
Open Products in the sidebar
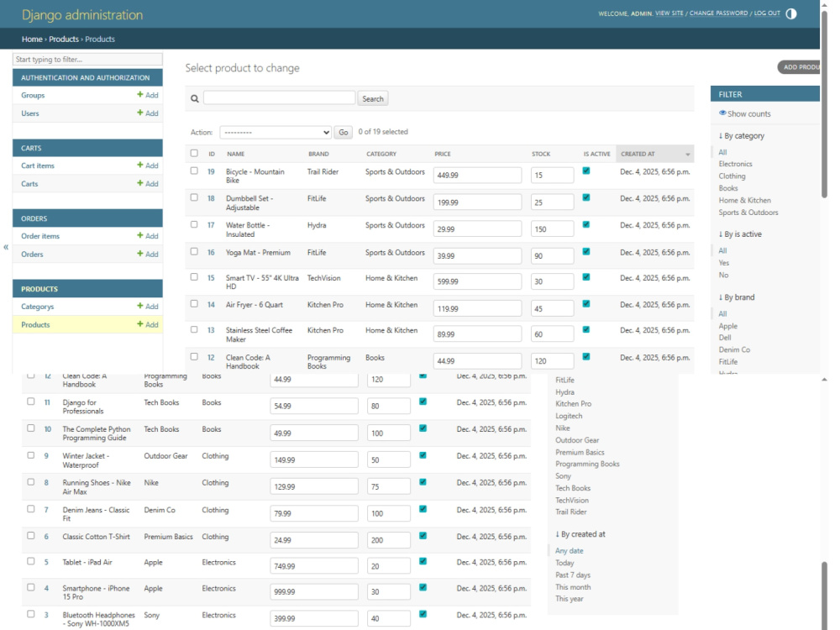click(35, 324)
